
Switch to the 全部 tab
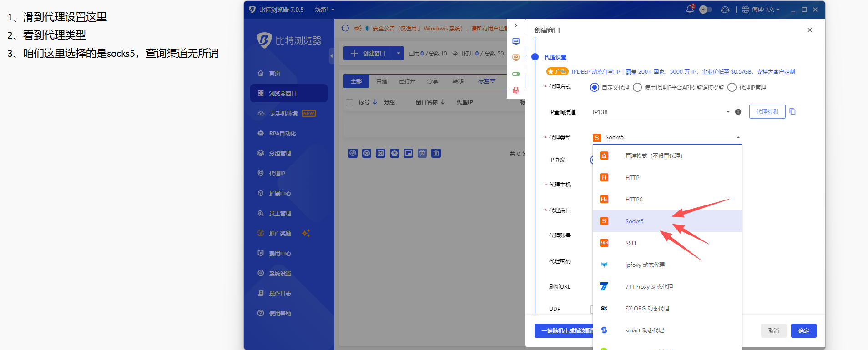coord(356,81)
